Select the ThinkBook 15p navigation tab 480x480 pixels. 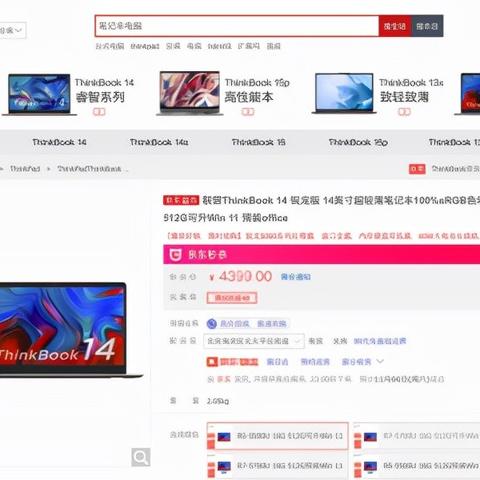click(x=358, y=142)
